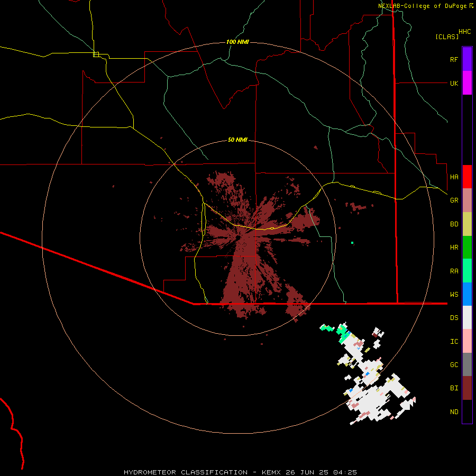This screenshot has height=476, width=476.
Task: Click the small yellow square city marker
Action: tap(96, 54)
